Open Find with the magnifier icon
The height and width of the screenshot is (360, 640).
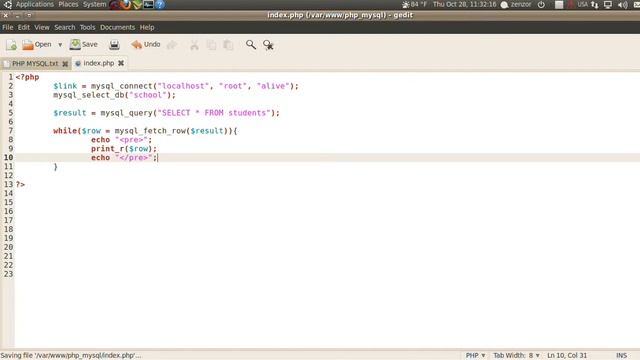[251, 45]
